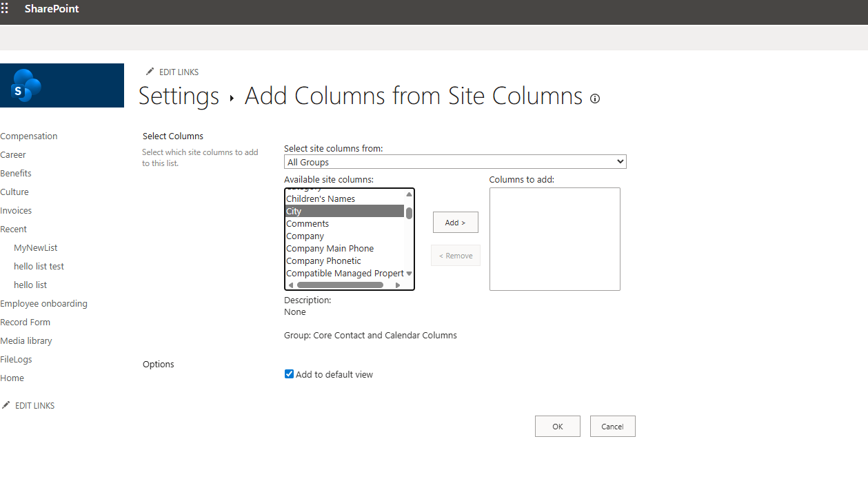The image size is (868, 501).
Task: Click the Cancel button
Action: click(612, 427)
